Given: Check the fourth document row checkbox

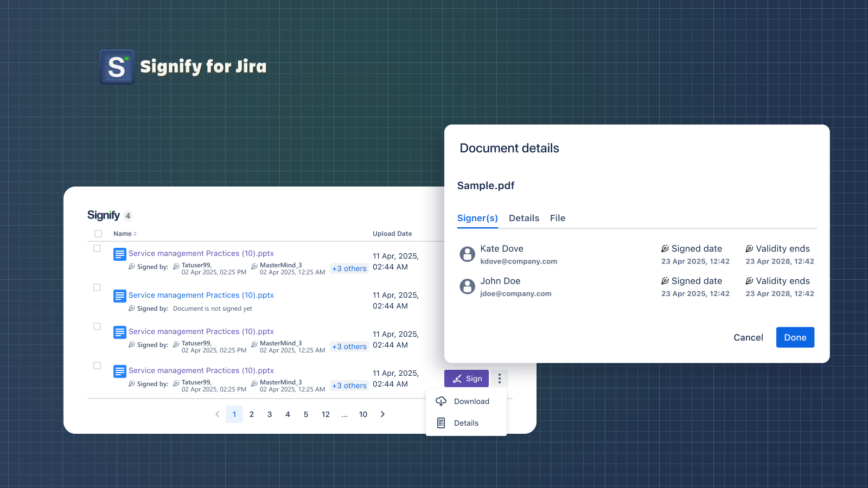Looking at the screenshot, I should [x=97, y=365].
